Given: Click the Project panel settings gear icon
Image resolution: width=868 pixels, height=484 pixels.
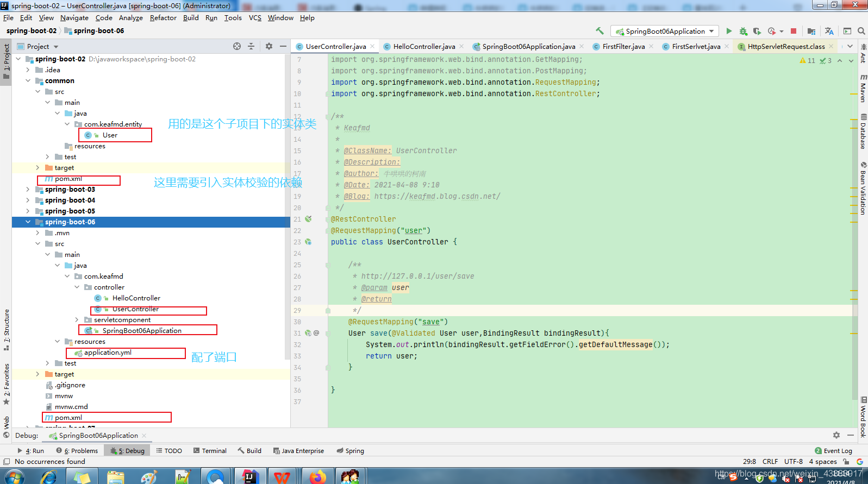Looking at the screenshot, I should [x=269, y=47].
